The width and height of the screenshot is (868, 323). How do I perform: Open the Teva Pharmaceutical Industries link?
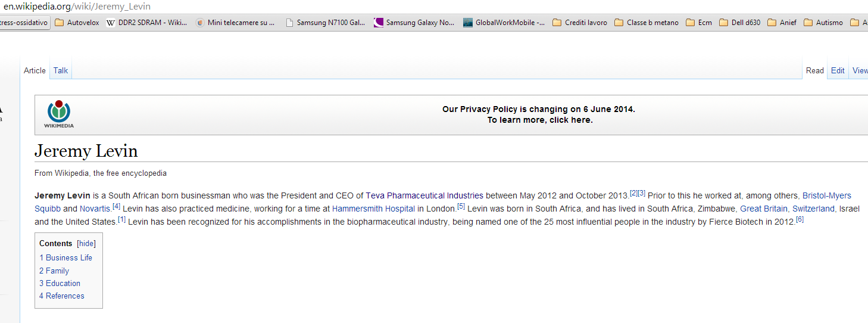tap(424, 195)
